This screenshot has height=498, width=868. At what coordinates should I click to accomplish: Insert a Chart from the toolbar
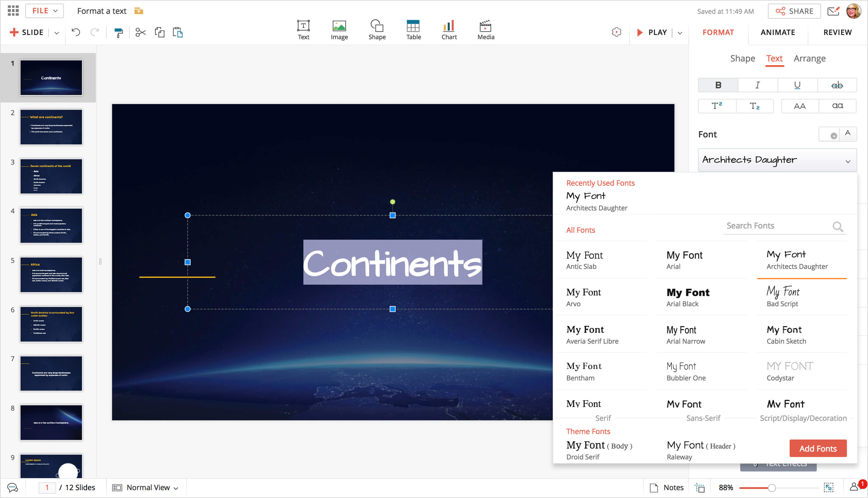click(448, 30)
